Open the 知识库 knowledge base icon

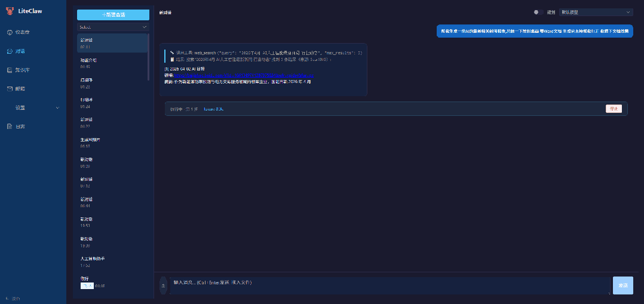[x=10, y=70]
